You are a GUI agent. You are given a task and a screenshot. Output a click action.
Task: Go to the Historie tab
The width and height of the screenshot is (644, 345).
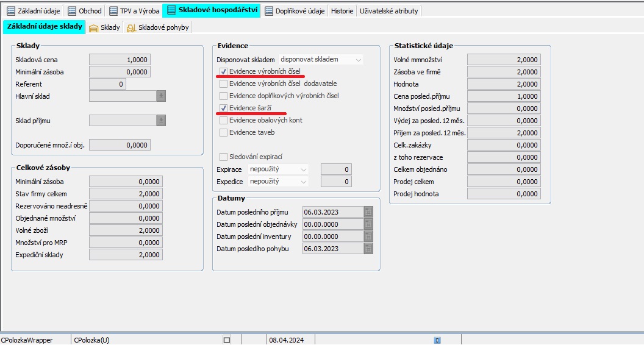pyautogui.click(x=342, y=11)
